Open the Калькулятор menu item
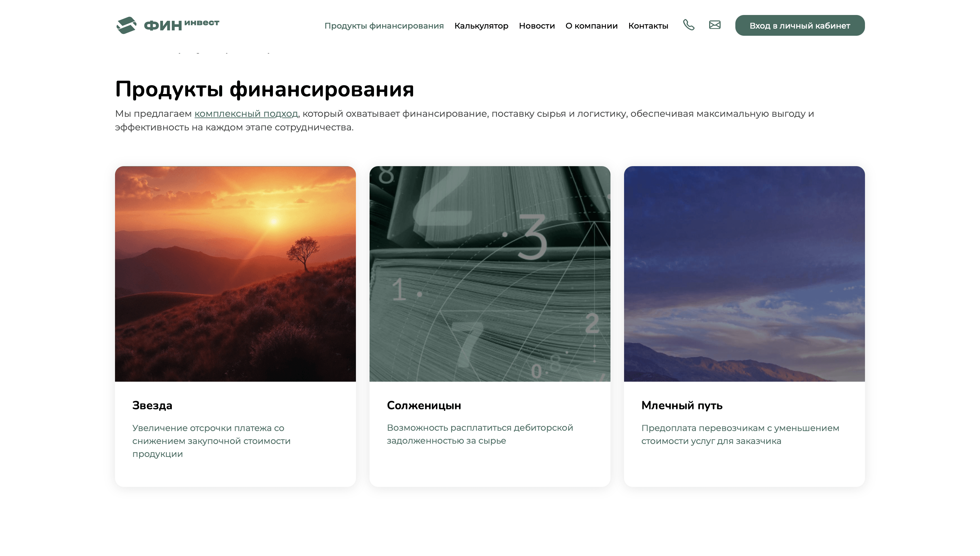Image resolution: width=980 pixels, height=556 pixels. click(x=481, y=26)
